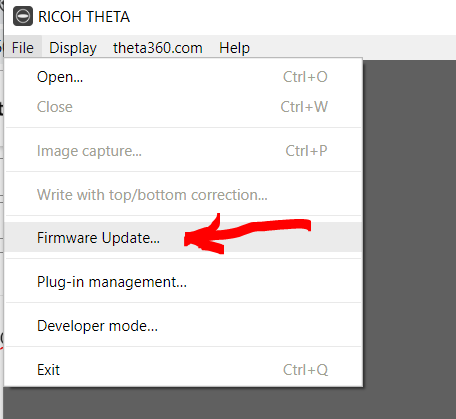
Task: Click the RICOH THETA app icon
Action: coord(23,16)
